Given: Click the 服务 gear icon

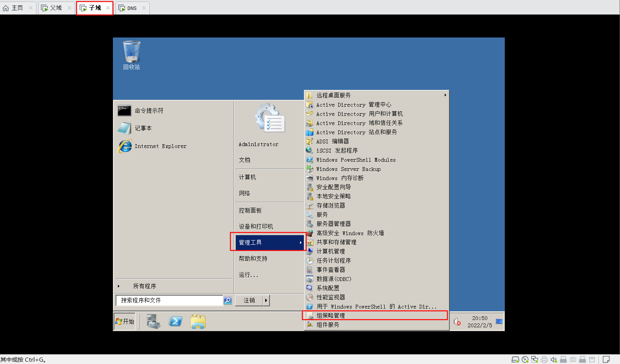Looking at the screenshot, I should point(310,215).
